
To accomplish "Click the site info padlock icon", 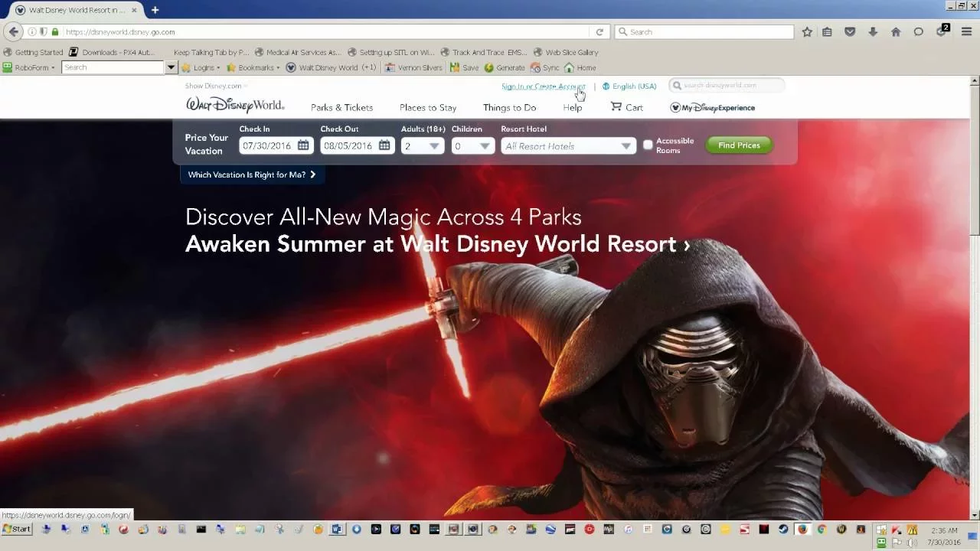I will click(55, 32).
